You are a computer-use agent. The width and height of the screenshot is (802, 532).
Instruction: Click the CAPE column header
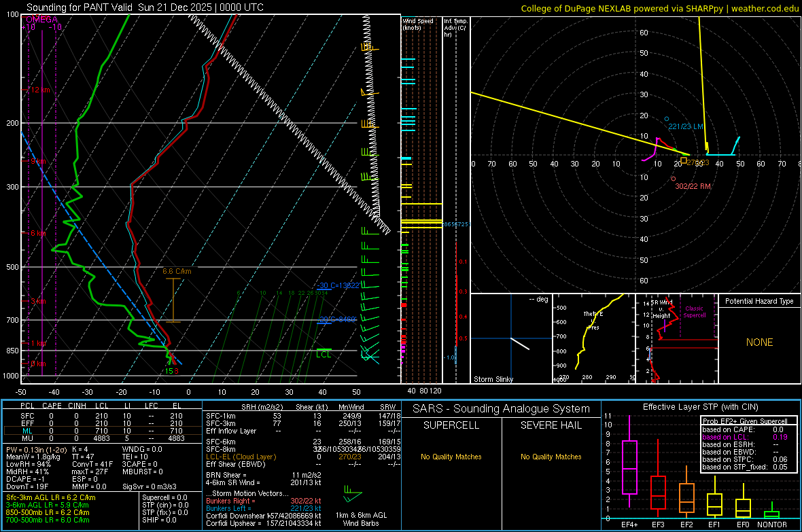(x=52, y=406)
